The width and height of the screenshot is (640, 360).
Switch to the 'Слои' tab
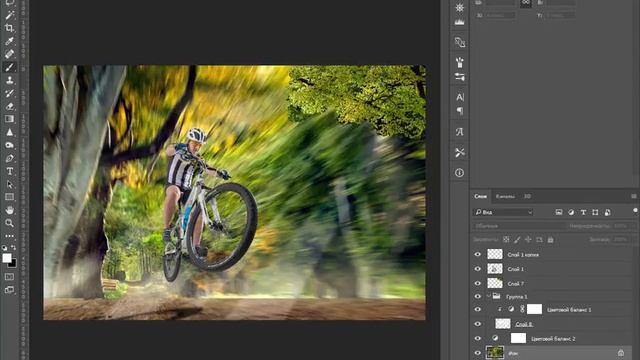pos(480,196)
